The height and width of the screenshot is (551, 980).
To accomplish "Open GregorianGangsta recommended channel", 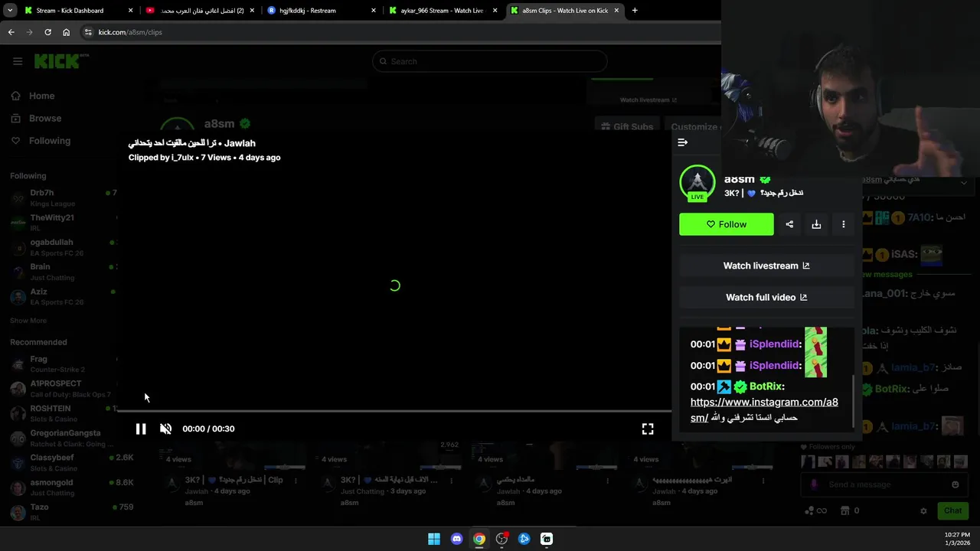I will [x=61, y=439].
